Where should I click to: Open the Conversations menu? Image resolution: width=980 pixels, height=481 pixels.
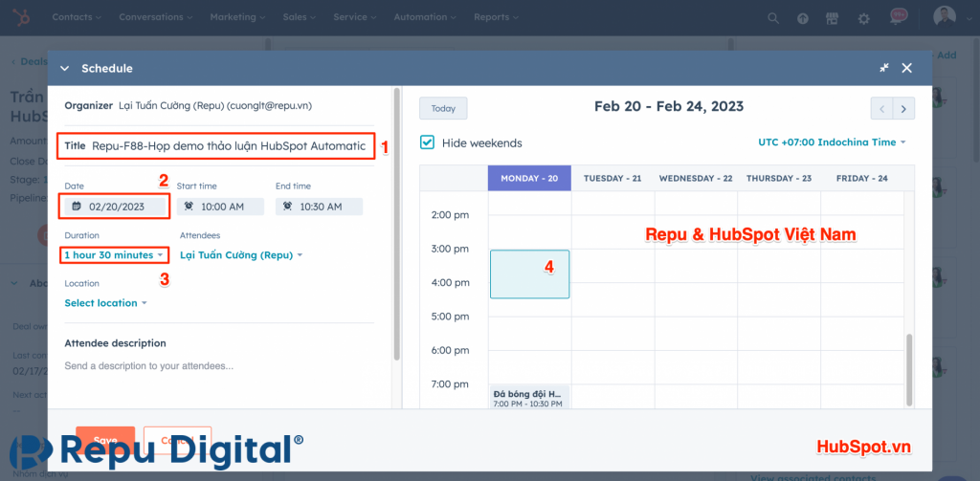click(156, 17)
